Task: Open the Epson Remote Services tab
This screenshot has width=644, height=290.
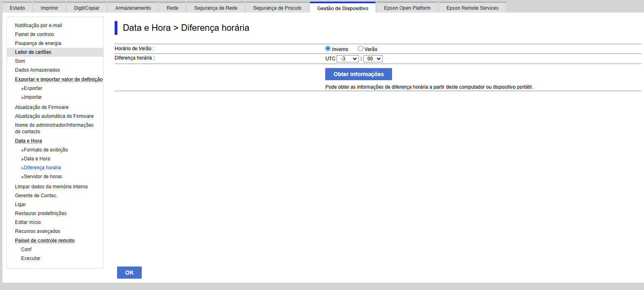Action: coord(472,8)
